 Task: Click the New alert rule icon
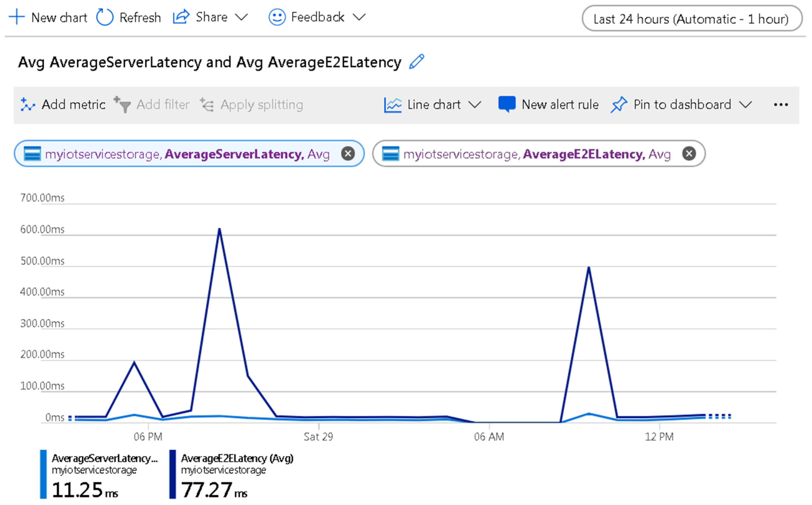[x=507, y=104]
